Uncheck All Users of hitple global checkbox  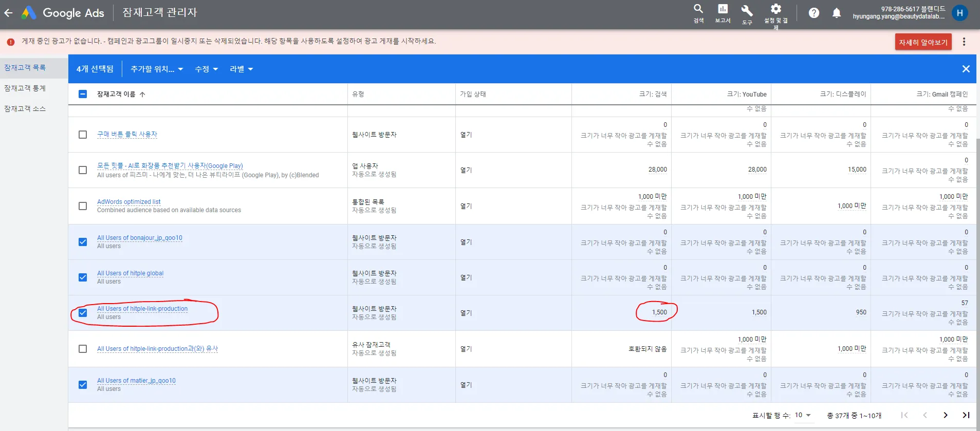[x=83, y=277]
